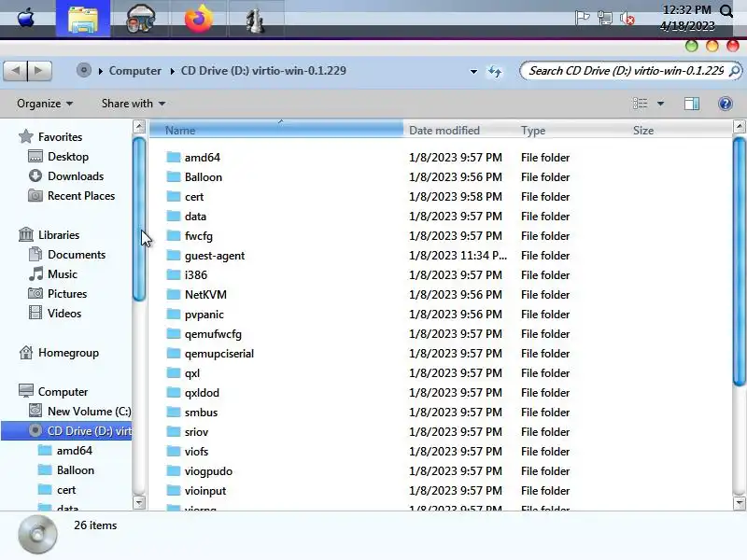The height and width of the screenshot is (560, 747).
Task: Click the search magnifier in search box
Action: coord(734,71)
